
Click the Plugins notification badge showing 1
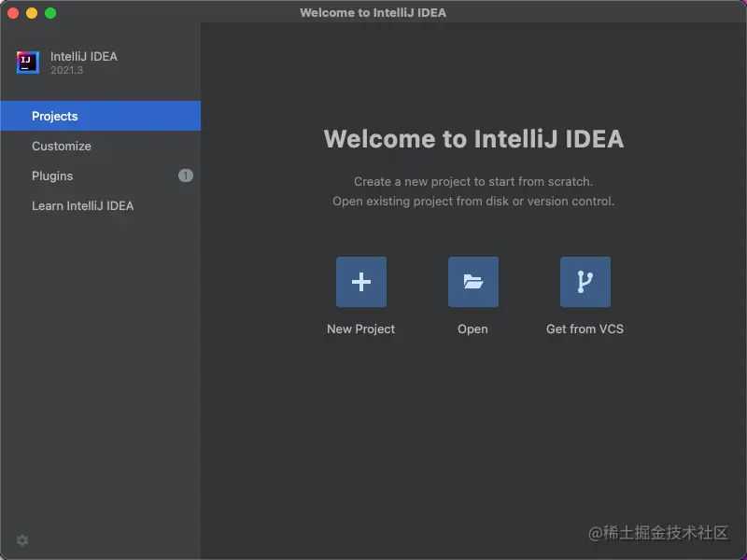pos(184,175)
